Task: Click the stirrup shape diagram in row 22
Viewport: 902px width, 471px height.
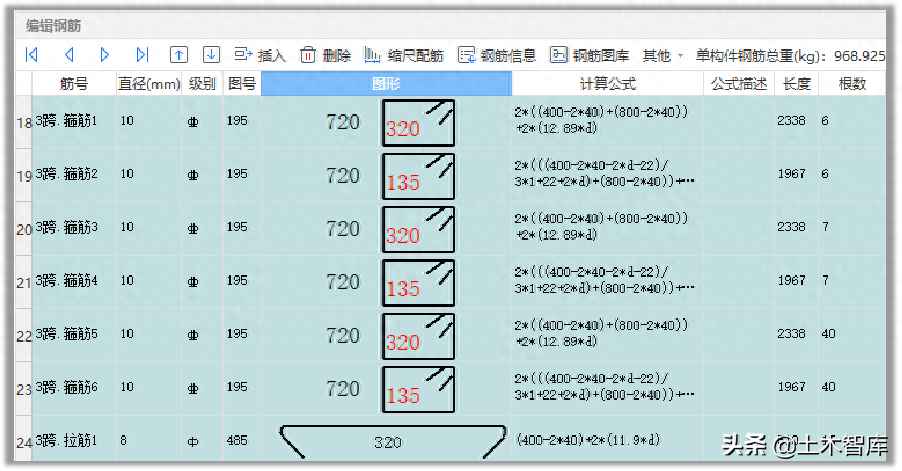Action: point(418,336)
